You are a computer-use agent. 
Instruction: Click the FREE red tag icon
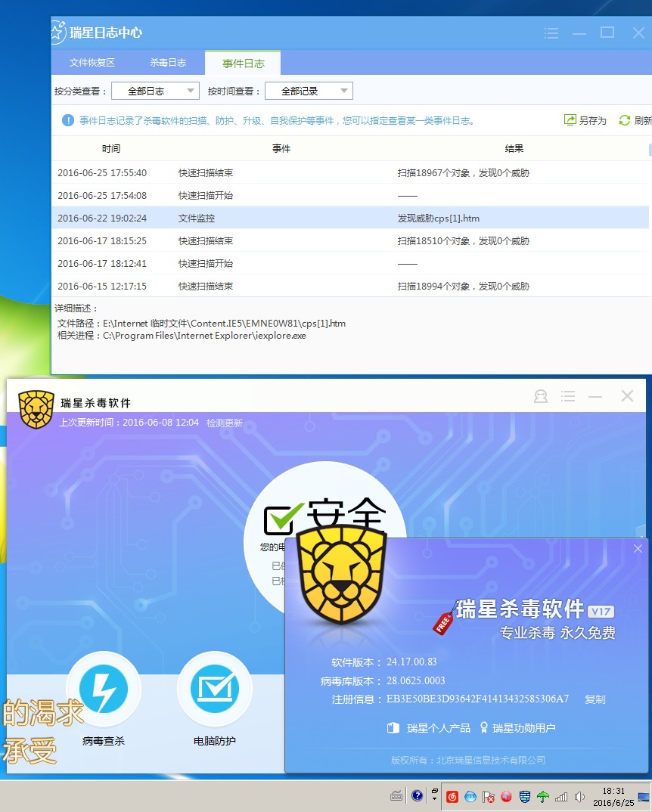pyautogui.click(x=444, y=623)
